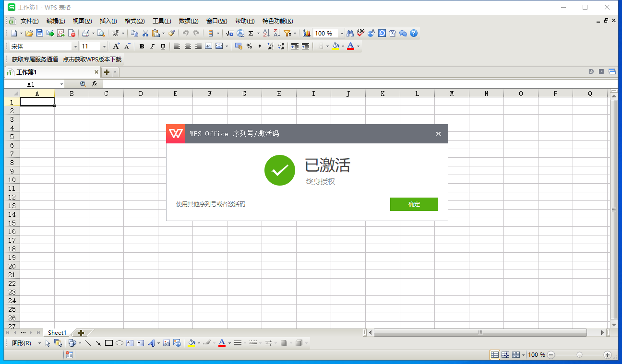Expand the AutoSum dropdown arrow
This screenshot has height=364, width=622.
click(258, 33)
